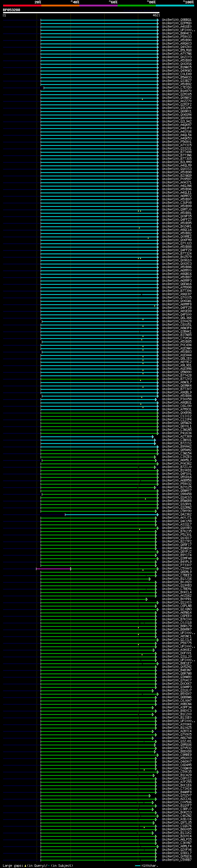
Task: Open hit UniRef100_C5HY90
Action: click(176, 511)
